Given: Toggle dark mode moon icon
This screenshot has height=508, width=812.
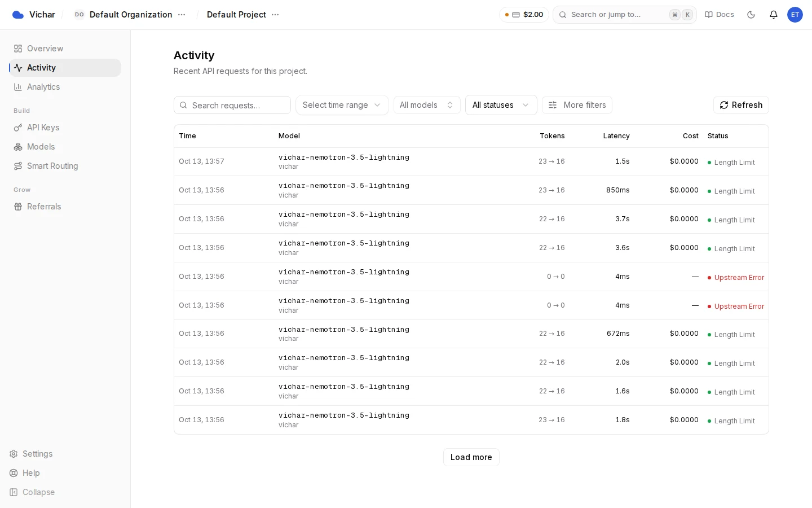Looking at the screenshot, I should (751, 15).
